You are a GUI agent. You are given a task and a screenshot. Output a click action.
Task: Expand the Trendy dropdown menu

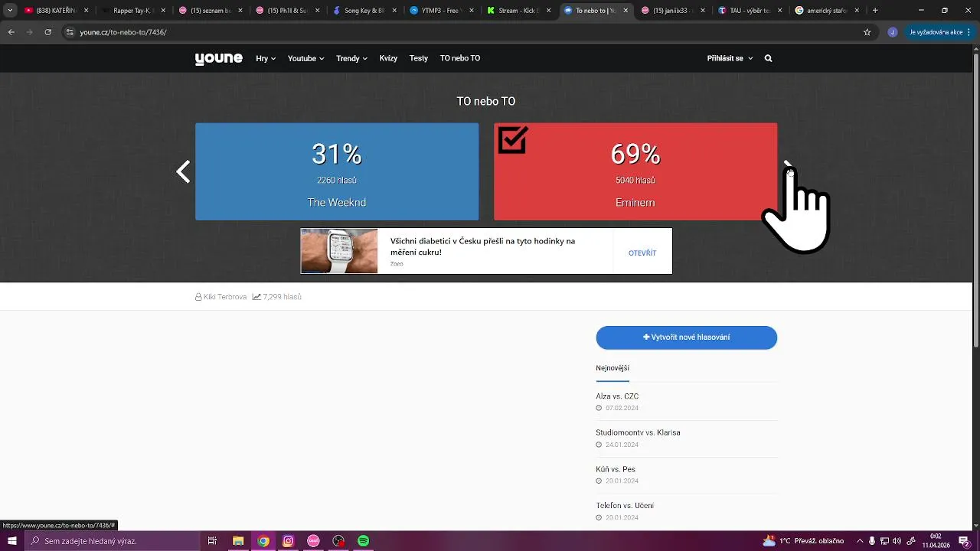pyautogui.click(x=351, y=58)
